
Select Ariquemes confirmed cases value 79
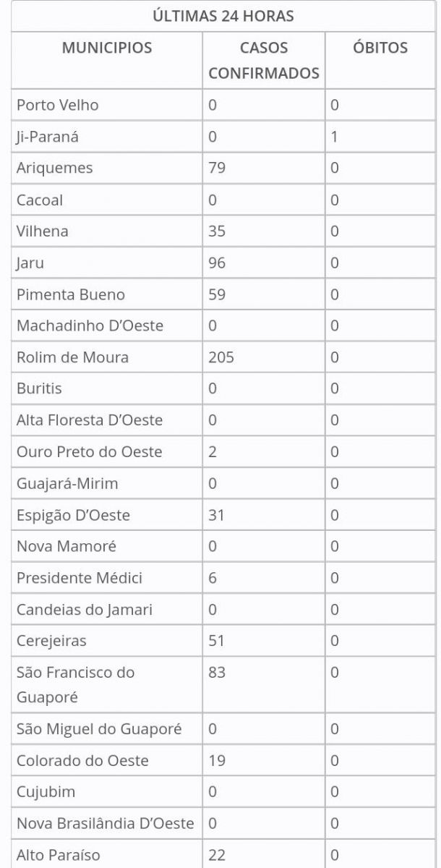point(217,168)
